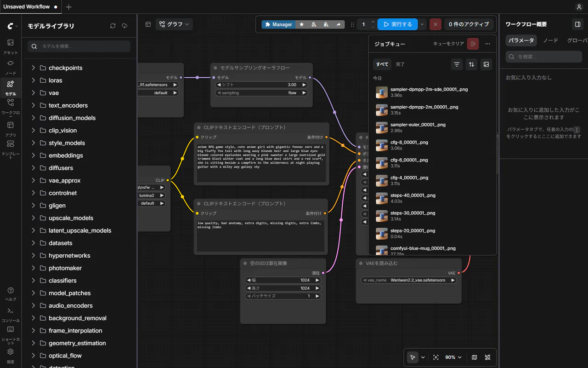
Task: Click the cloud download icon in model library
Action: 124,26
